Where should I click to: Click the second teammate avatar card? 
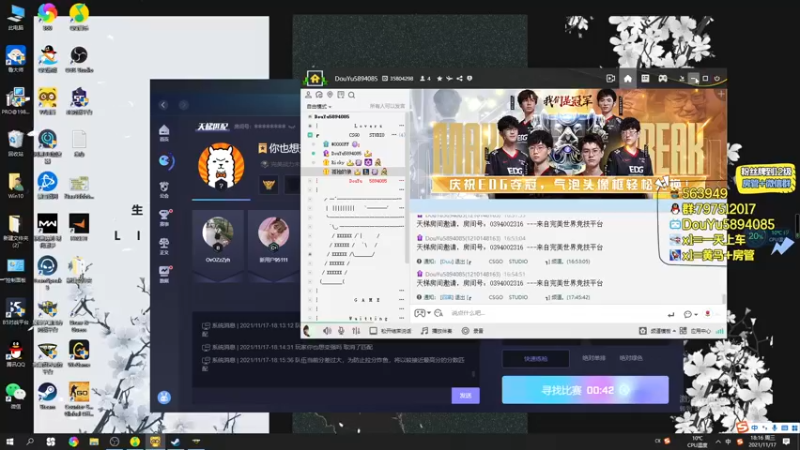[x=273, y=244]
